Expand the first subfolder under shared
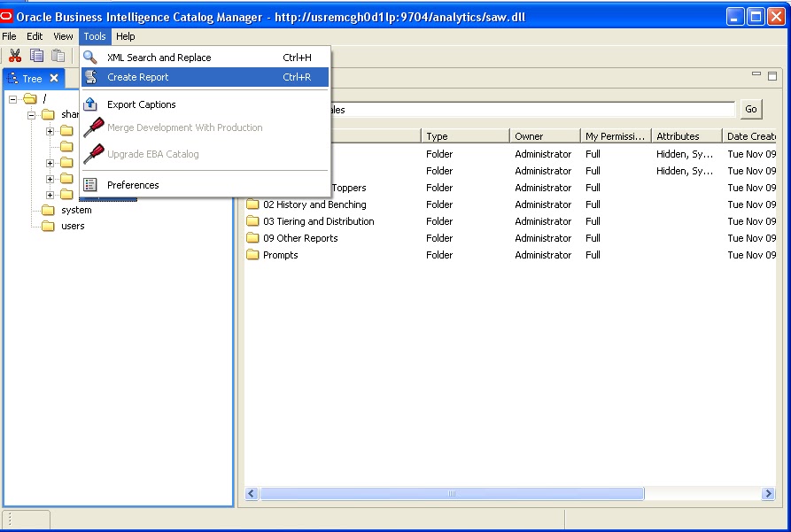Viewport: 791px width, 532px height. click(x=50, y=131)
